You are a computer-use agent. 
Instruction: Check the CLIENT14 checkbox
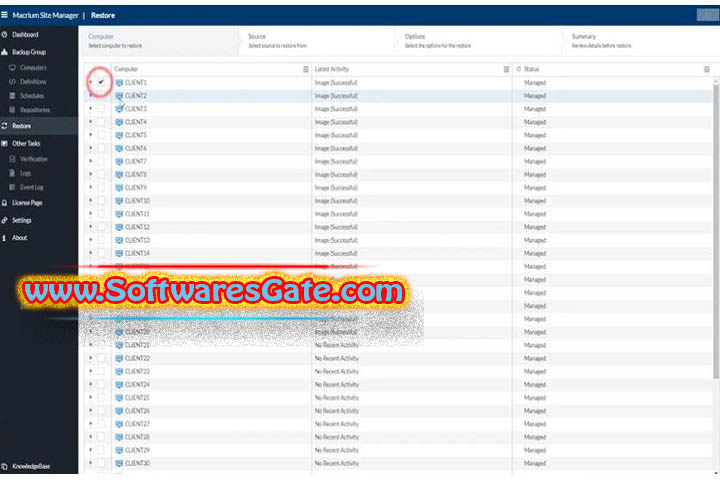[101, 253]
